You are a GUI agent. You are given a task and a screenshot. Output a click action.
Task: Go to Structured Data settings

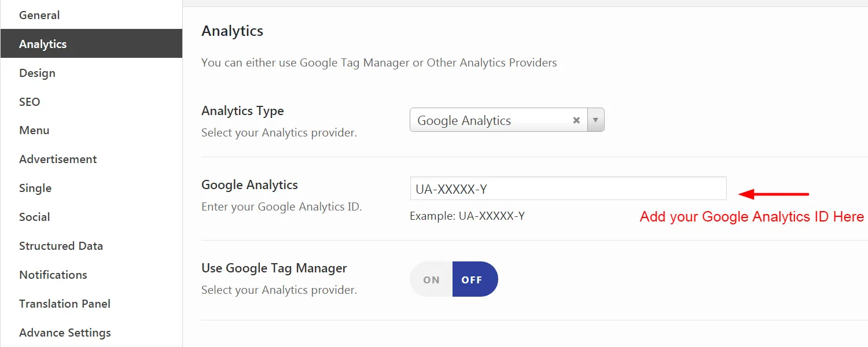[61, 246]
